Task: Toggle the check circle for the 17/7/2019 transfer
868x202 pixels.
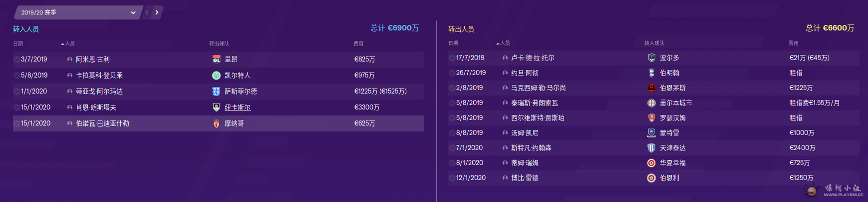Action: (452, 58)
